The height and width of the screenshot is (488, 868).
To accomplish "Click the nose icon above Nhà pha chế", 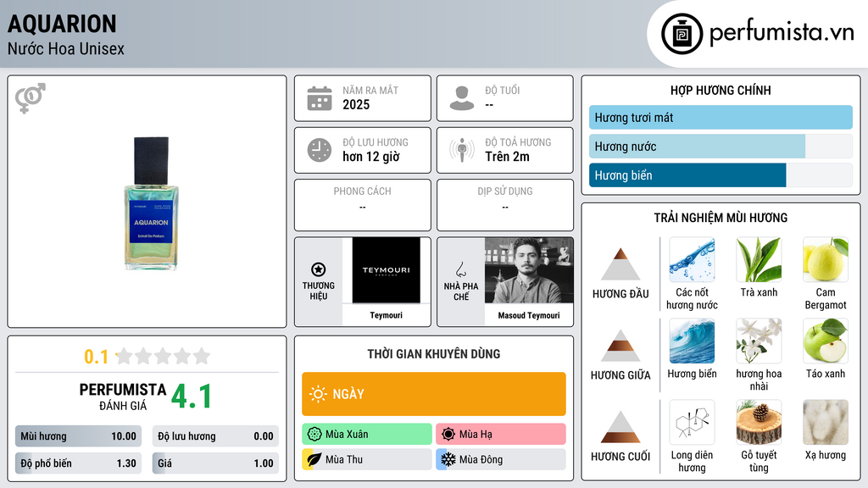I will (x=461, y=269).
